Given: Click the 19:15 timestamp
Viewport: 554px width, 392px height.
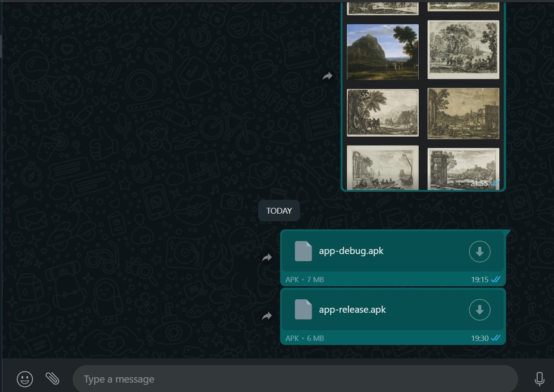Looking at the screenshot, I should [480, 280].
